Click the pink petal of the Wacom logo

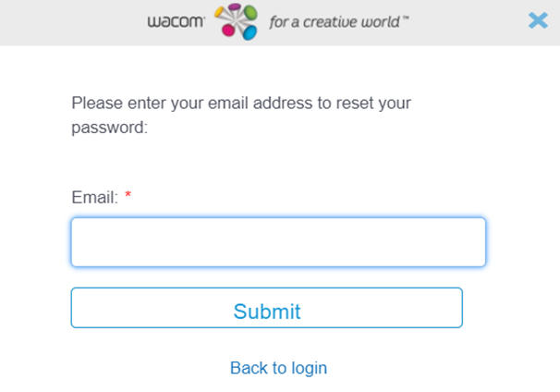[228, 31]
